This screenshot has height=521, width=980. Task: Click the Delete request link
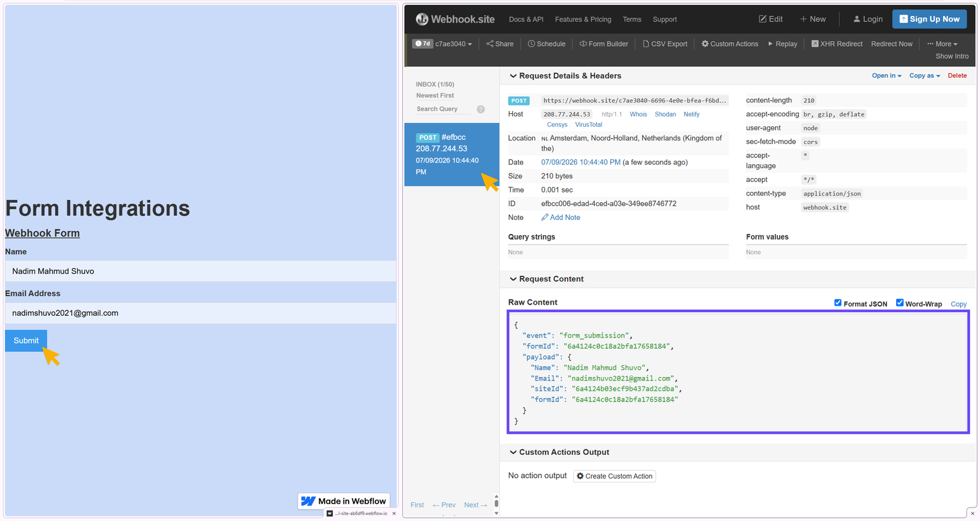[957, 76]
